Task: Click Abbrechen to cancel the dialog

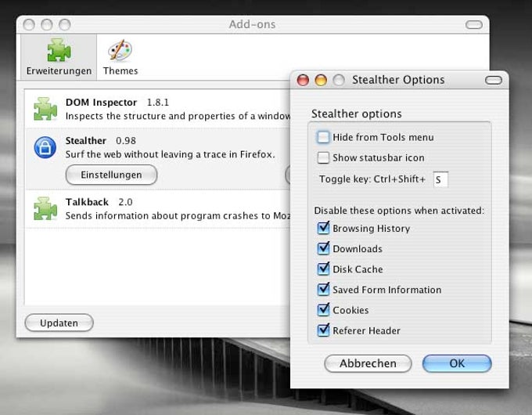Action: pos(368,363)
